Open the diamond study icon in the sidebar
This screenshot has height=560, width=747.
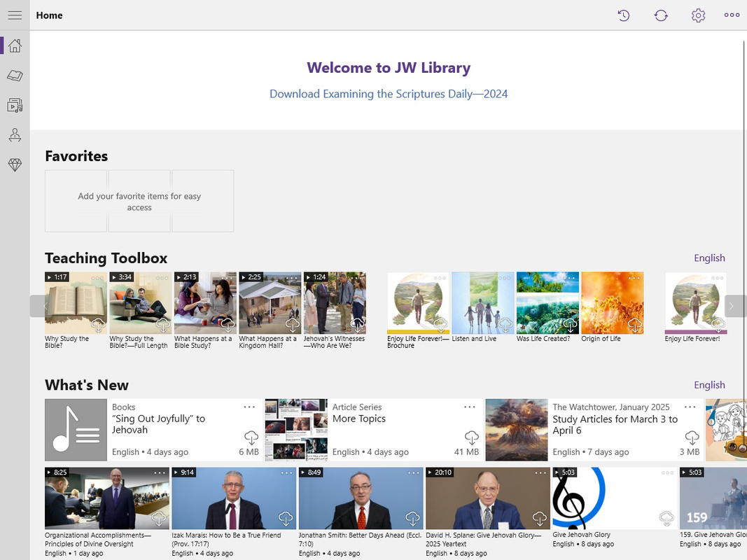point(14,164)
